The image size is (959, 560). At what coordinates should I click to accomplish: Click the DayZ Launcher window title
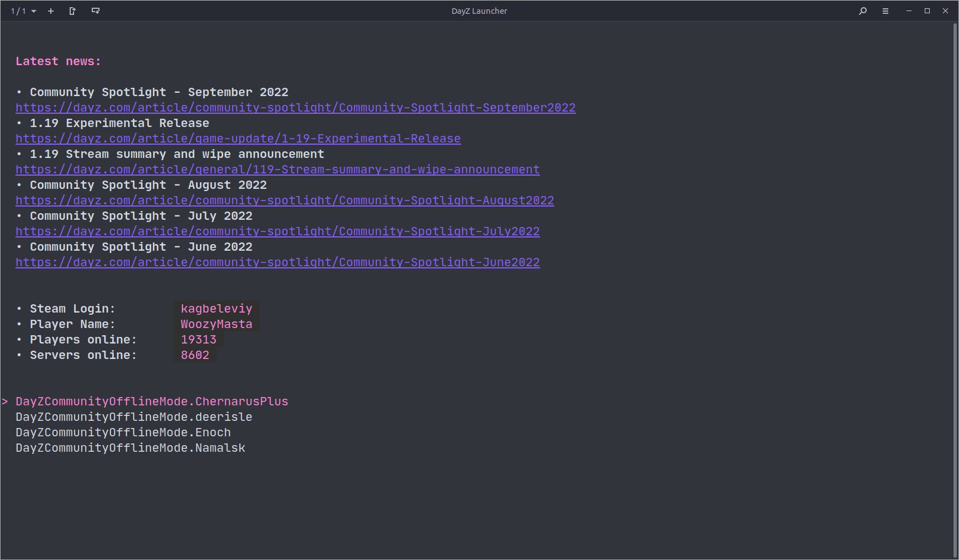tap(479, 11)
